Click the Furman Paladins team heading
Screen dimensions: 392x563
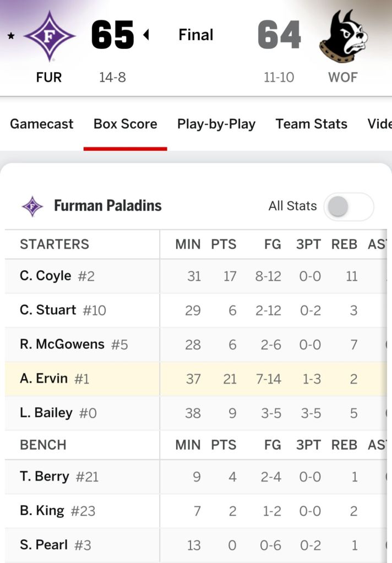[107, 206]
